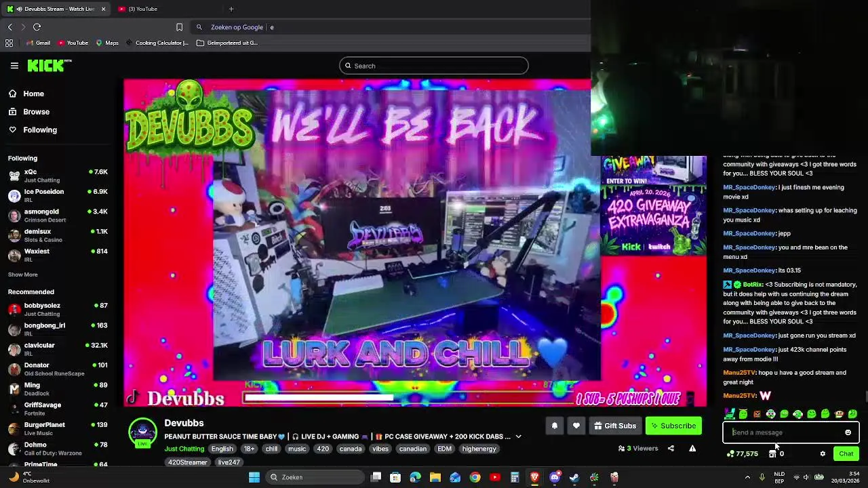This screenshot has height=488, width=868.
Task: Expand stream title chevron dropdown
Action: (518, 436)
